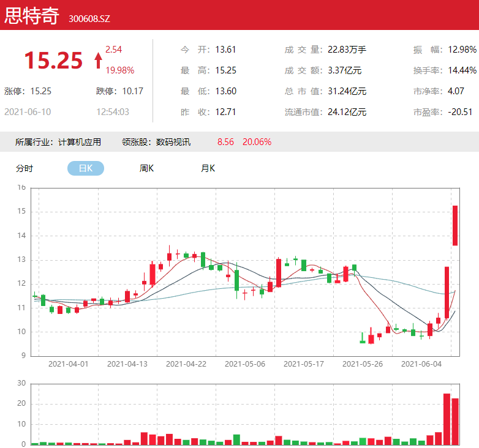
Task: Click the x-axis date label 2021-05-06
Action: (x=245, y=364)
